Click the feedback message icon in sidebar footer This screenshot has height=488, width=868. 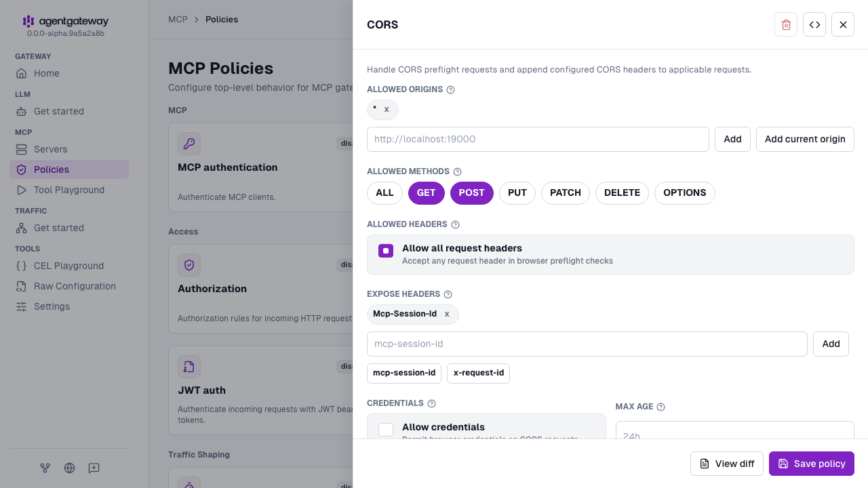pos(94,468)
